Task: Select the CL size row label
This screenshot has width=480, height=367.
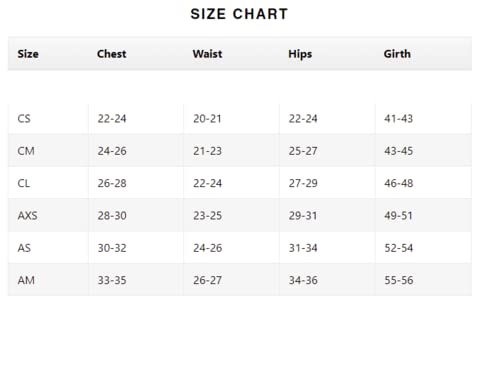Action: point(24,183)
